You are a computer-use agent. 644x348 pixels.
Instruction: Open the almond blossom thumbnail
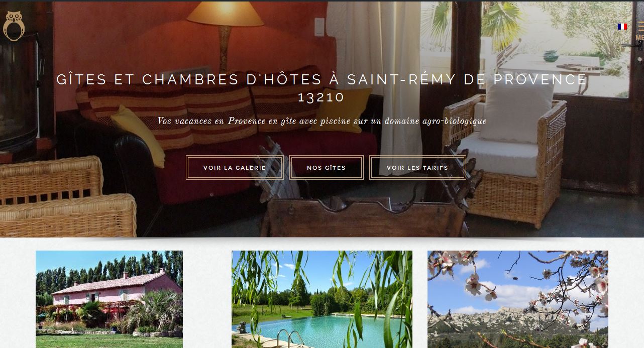[518, 299]
